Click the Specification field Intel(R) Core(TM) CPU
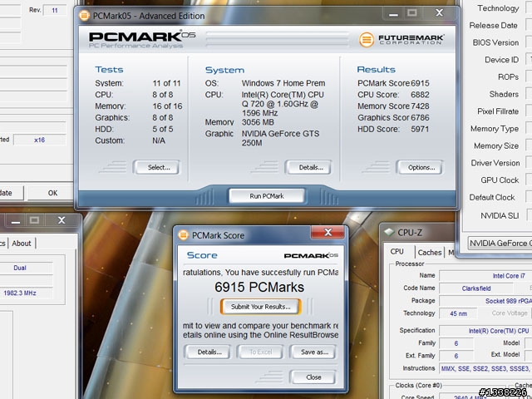 coord(485,331)
